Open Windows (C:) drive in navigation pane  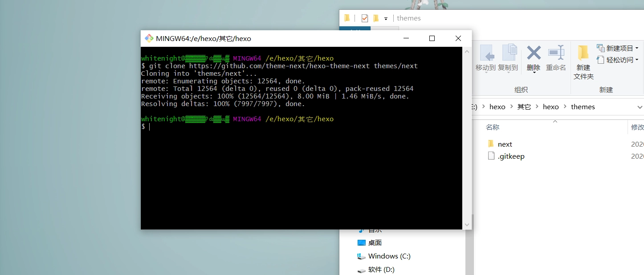pos(389,256)
